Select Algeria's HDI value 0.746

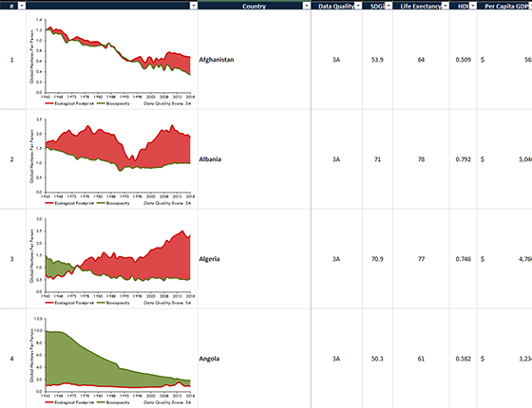(464, 259)
